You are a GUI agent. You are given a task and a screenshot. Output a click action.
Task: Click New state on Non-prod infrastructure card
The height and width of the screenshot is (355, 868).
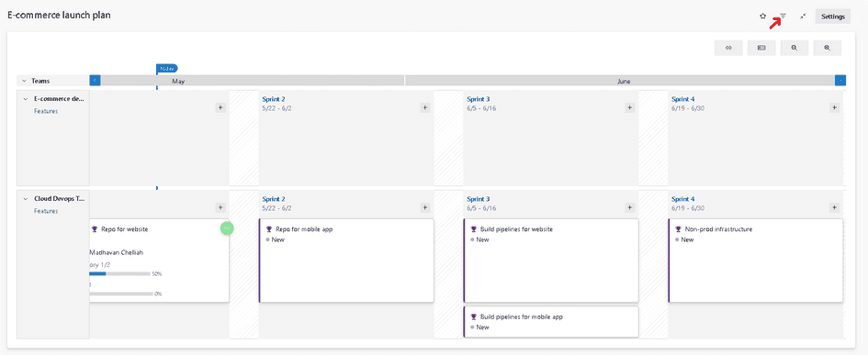687,239
